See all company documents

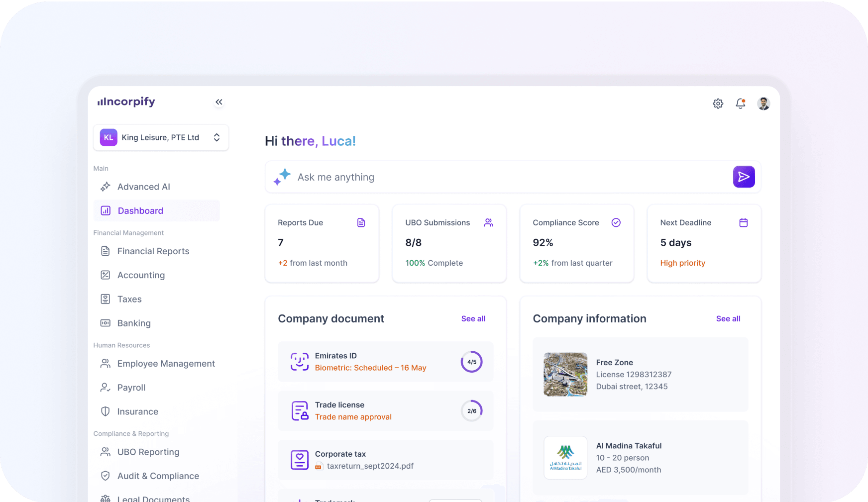click(x=473, y=319)
